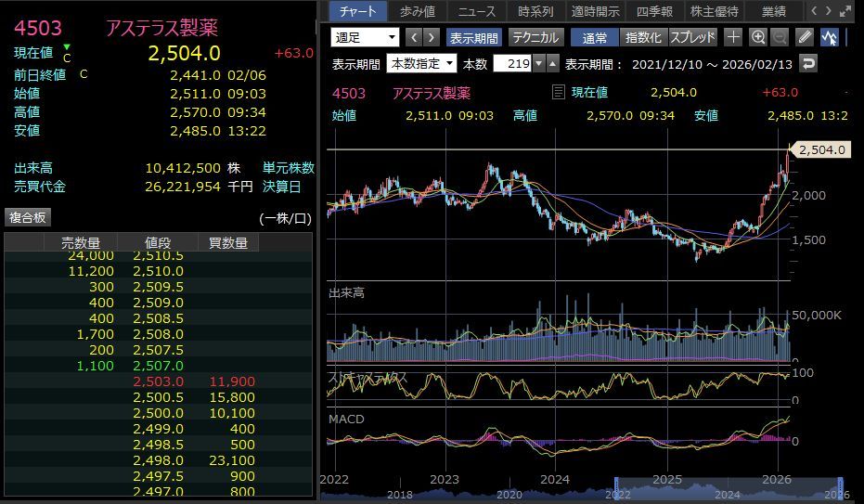Screen dimensions: 864x504
Task: Click the bid price 2,500.5
Action: tap(158, 397)
